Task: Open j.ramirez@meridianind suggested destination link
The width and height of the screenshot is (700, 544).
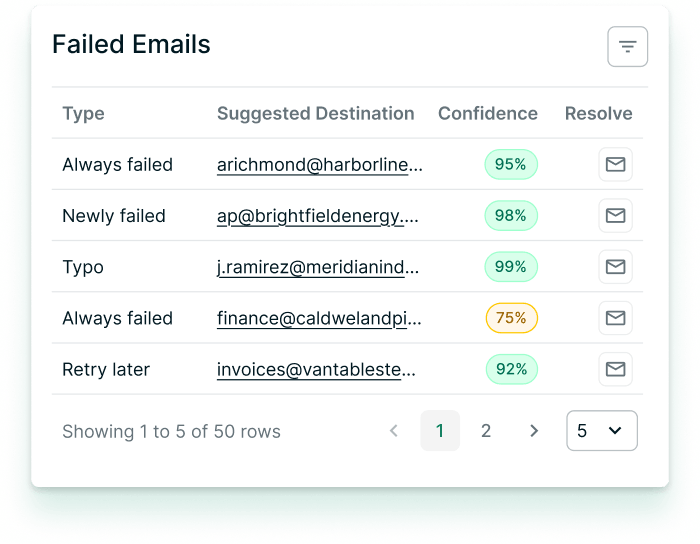Action: 318,267
